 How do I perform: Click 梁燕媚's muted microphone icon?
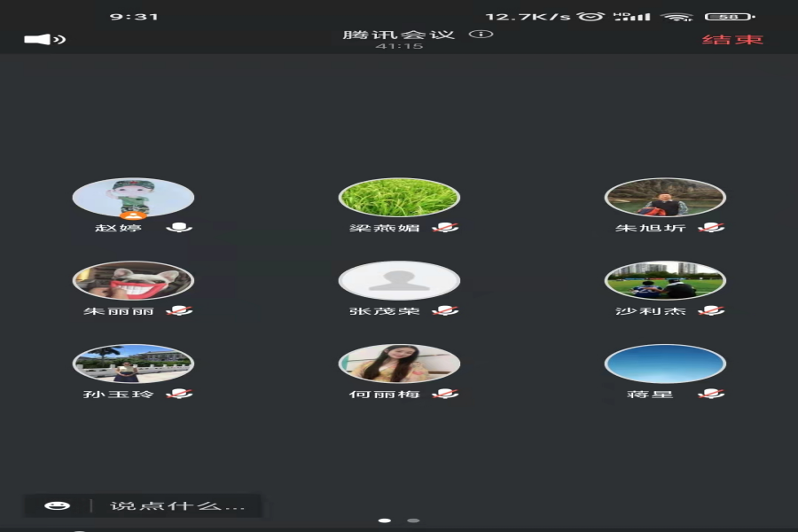(x=445, y=228)
